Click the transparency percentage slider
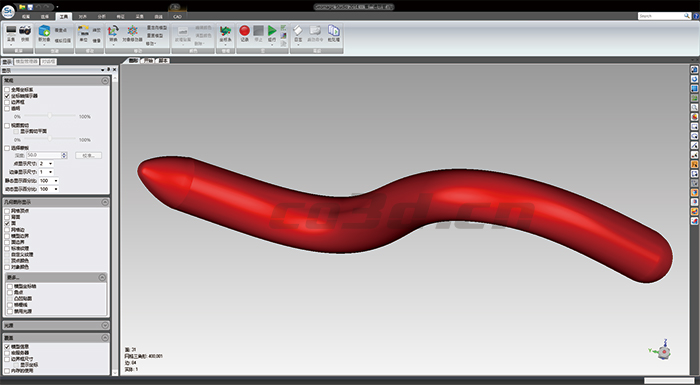The height and width of the screenshot is (385, 700). point(50,116)
